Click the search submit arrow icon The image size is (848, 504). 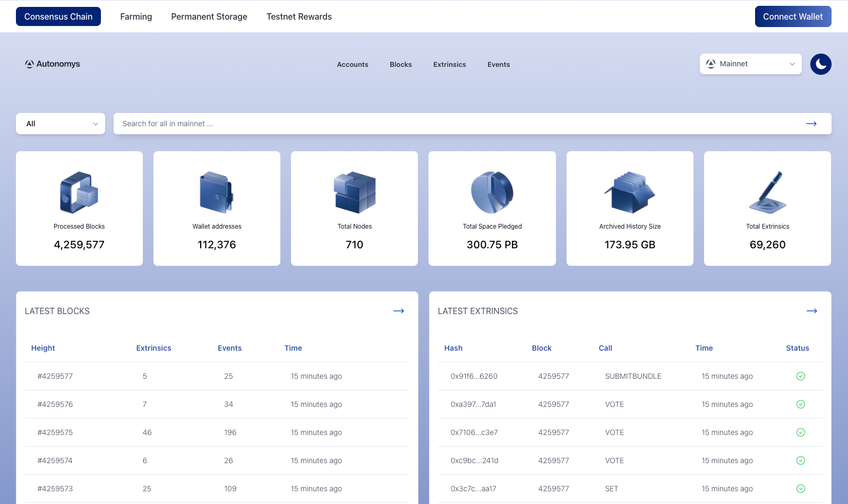(x=811, y=124)
